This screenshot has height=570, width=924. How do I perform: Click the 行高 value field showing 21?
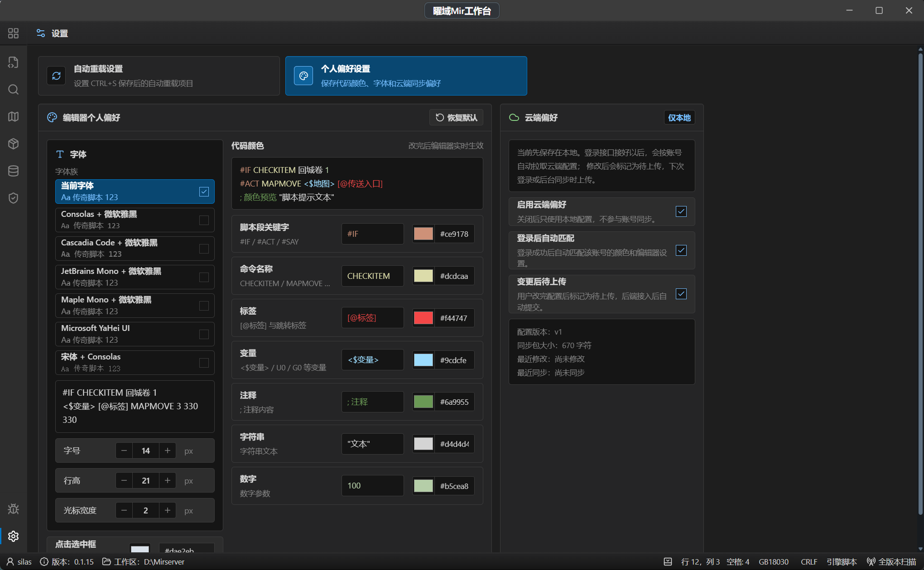145,480
